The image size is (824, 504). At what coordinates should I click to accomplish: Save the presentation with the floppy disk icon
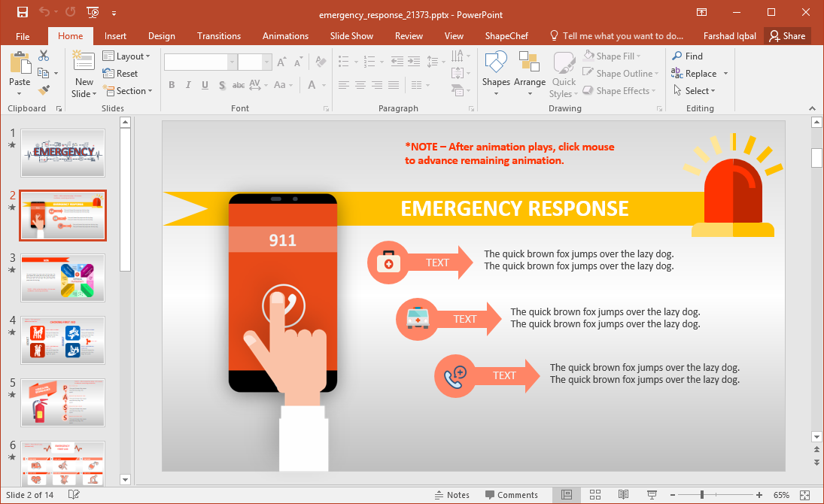point(22,13)
